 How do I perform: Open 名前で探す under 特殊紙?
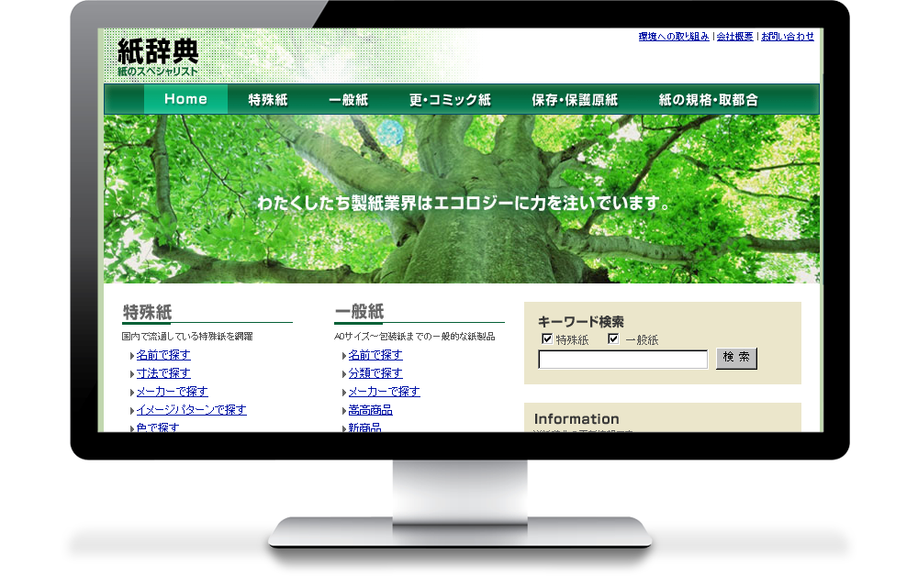click(163, 355)
